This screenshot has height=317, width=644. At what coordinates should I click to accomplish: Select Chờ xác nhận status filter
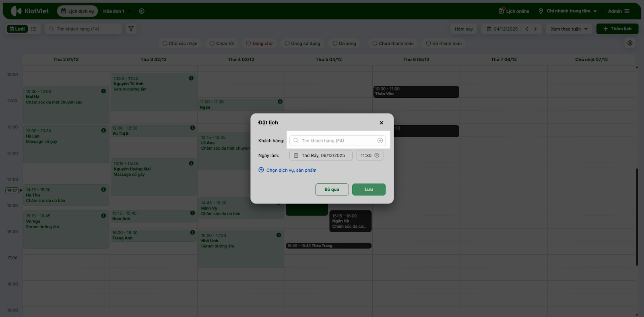[x=180, y=43]
